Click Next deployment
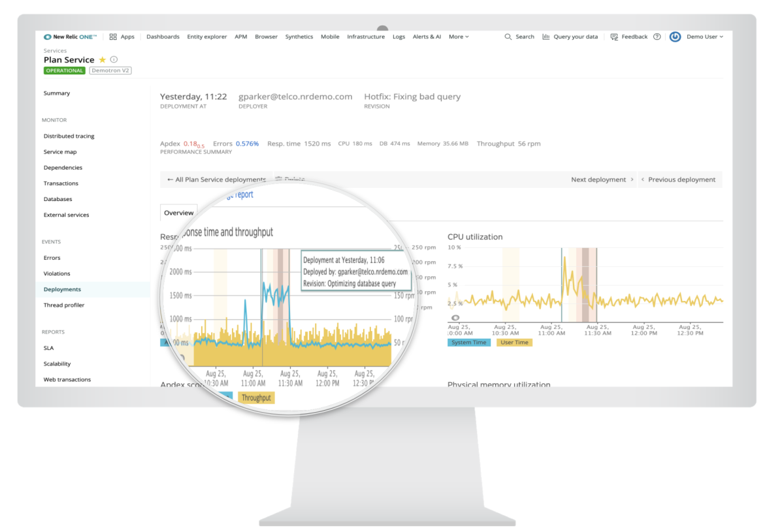The height and width of the screenshot is (532, 784). click(602, 180)
